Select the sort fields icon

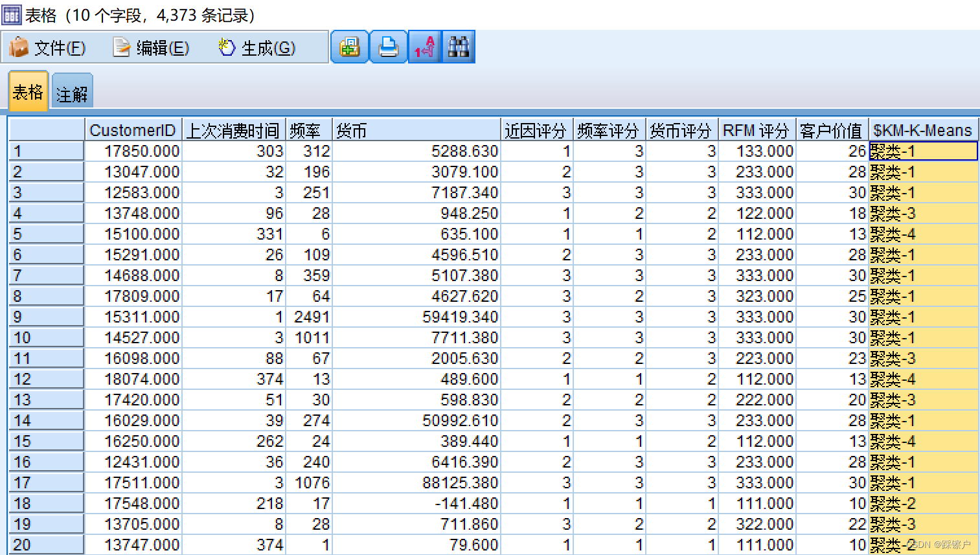tap(423, 47)
